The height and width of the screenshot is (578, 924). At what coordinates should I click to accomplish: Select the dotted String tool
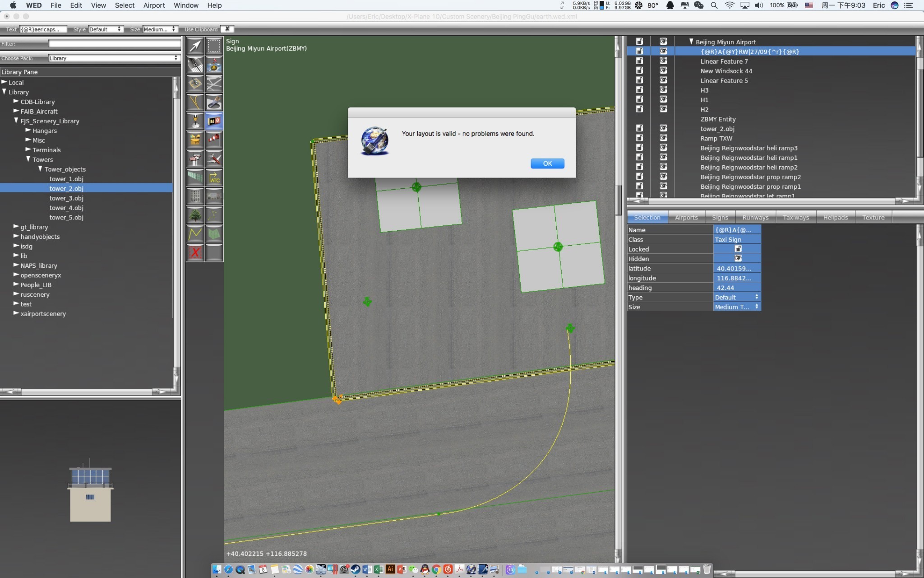[x=214, y=215]
